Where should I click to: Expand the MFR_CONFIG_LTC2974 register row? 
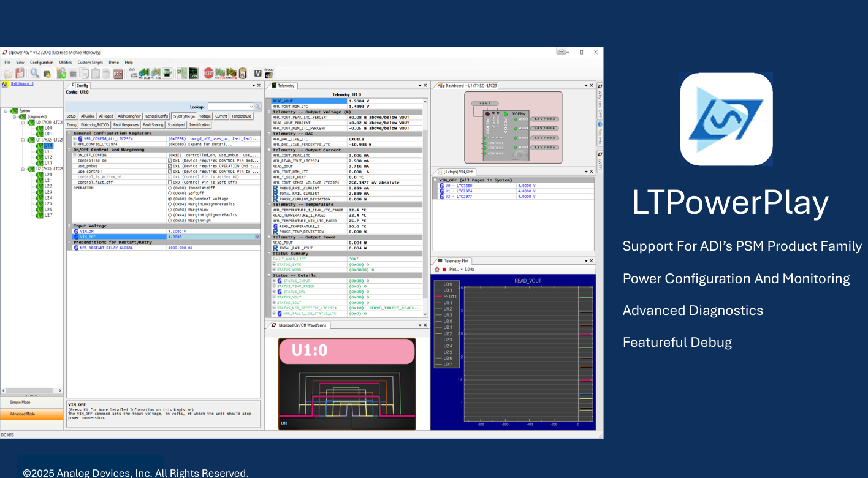click(75, 144)
